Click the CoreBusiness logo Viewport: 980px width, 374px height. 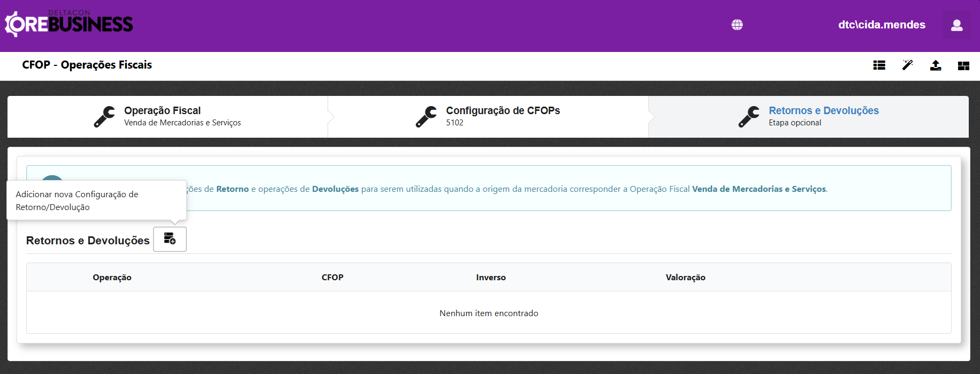[x=69, y=24]
